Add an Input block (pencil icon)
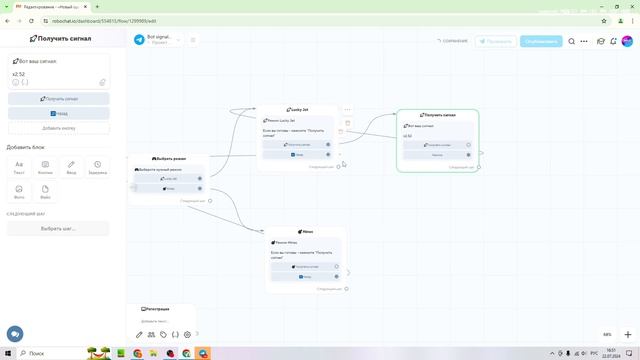The height and width of the screenshot is (360, 640). [71, 167]
